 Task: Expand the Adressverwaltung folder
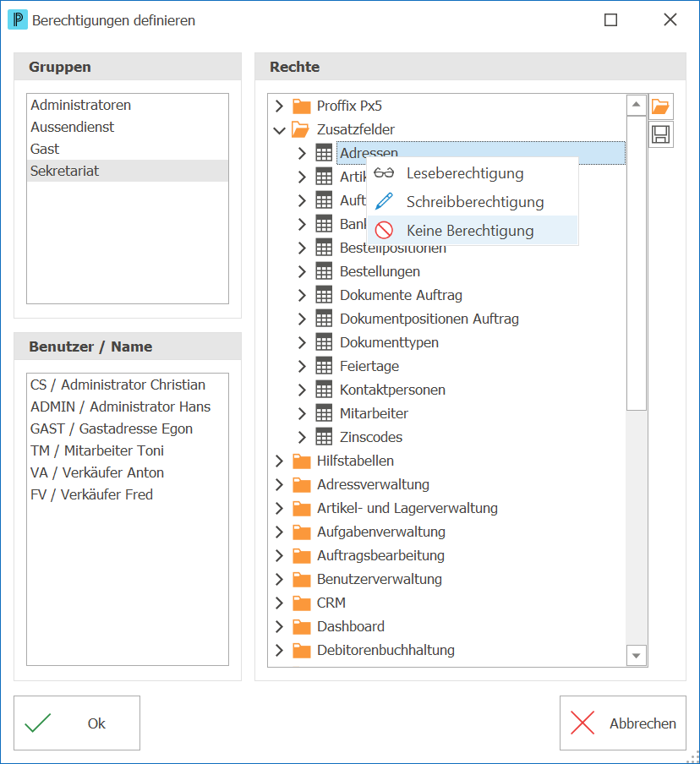279,484
